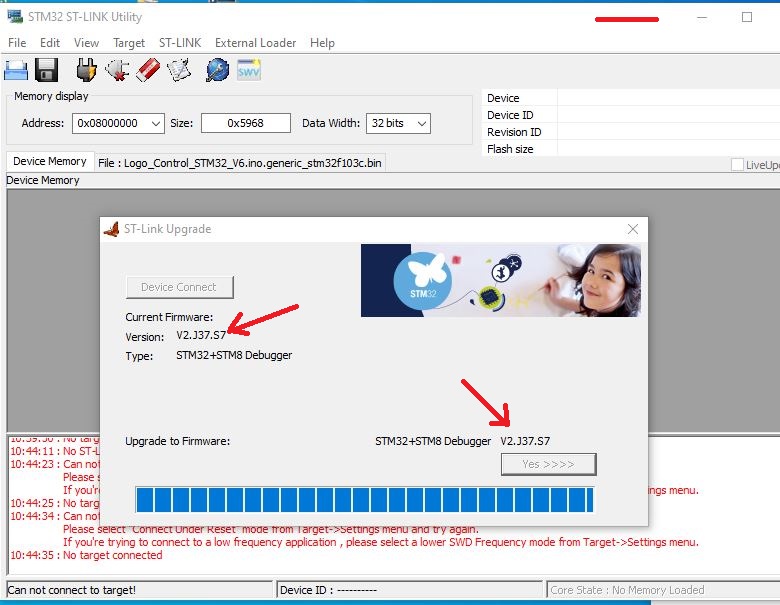
Task: Expand the Address dropdown
Action: point(155,123)
